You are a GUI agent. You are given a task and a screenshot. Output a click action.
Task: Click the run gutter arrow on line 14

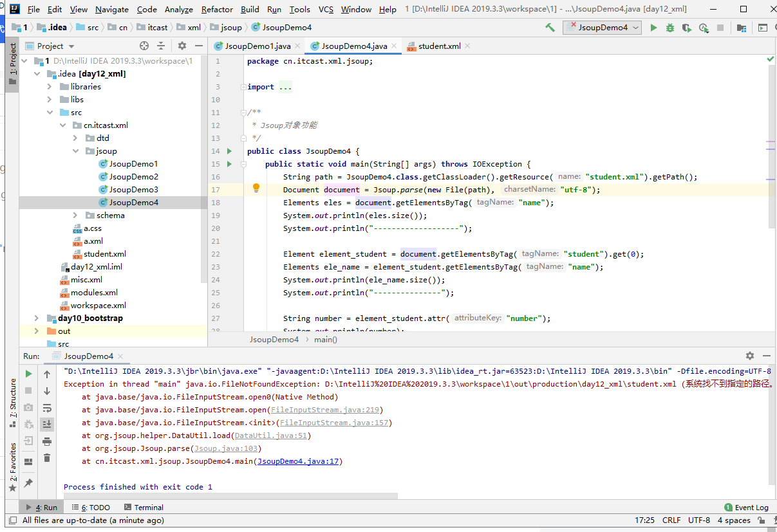click(x=229, y=151)
